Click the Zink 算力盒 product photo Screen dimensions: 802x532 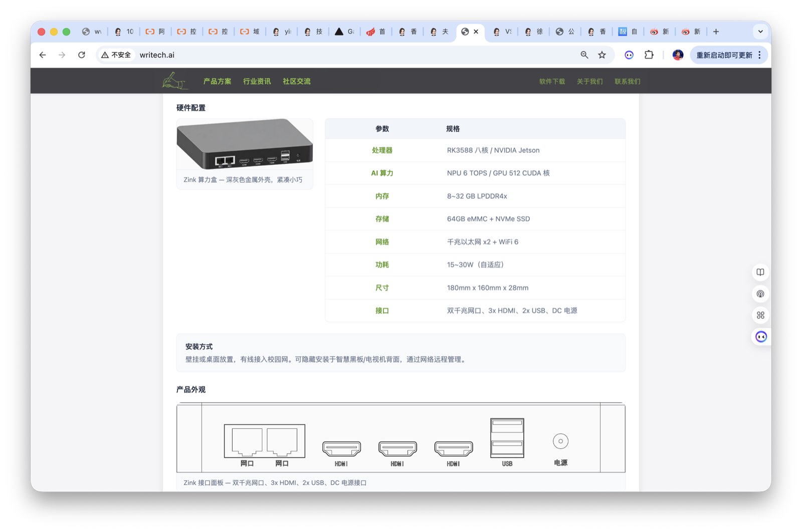click(245, 144)
